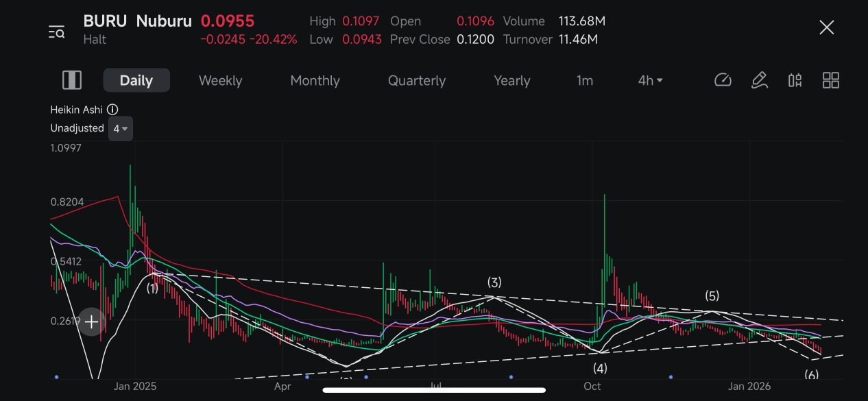
Task: Click the Prev Close 0.1200 value
Action: (x=475, y=40)
